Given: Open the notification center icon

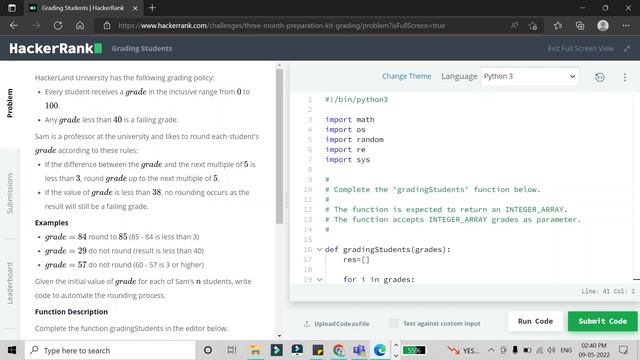Looking at the screenshot, I should (x=623, y=350).
